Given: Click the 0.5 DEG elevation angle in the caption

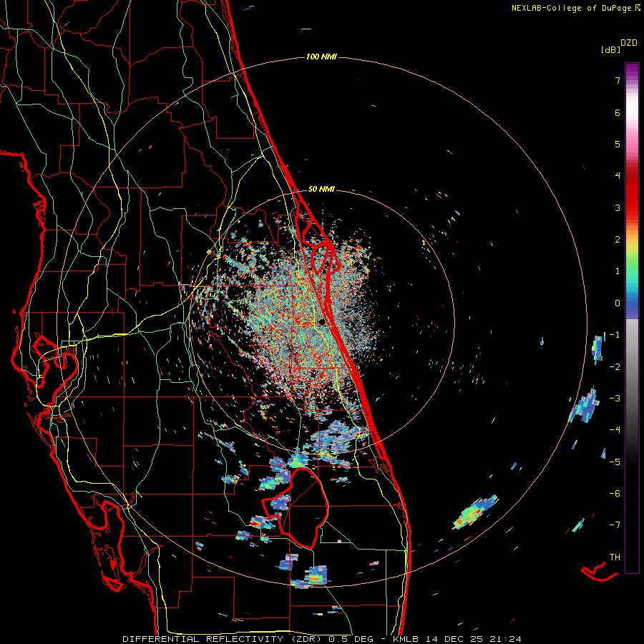Looking at the screenshot, I should (x=351, y=639).
